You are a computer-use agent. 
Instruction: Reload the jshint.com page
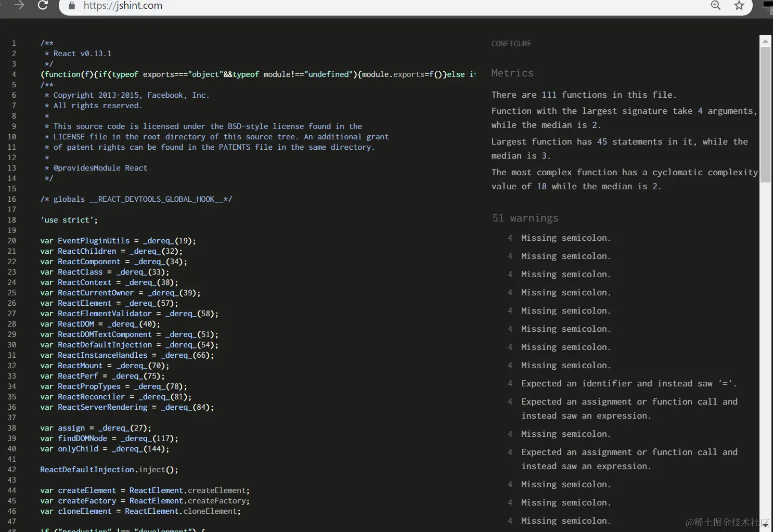43,5
